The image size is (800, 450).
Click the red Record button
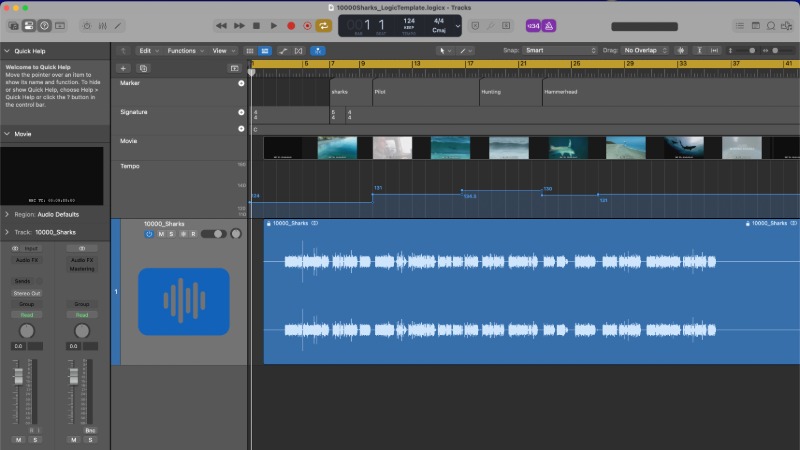[291, 25]
